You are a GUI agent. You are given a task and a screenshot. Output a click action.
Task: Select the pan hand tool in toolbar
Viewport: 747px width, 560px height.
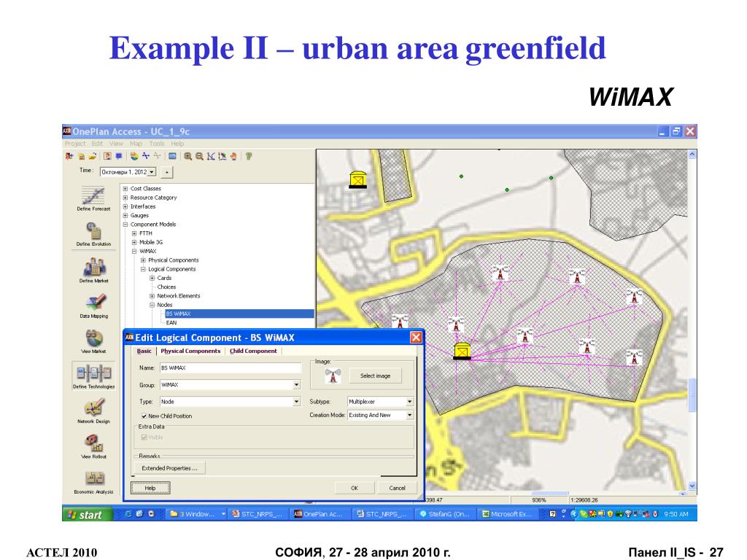click(x=233, y=156)
